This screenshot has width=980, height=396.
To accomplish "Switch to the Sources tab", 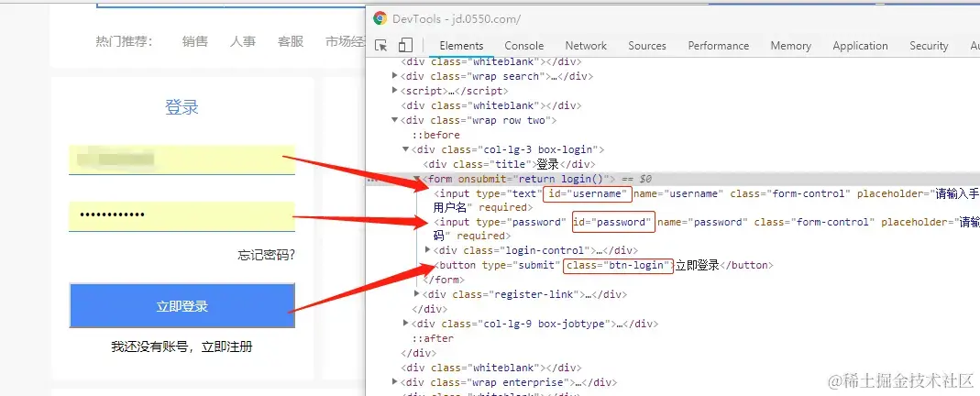I will [x=647, y=46].
